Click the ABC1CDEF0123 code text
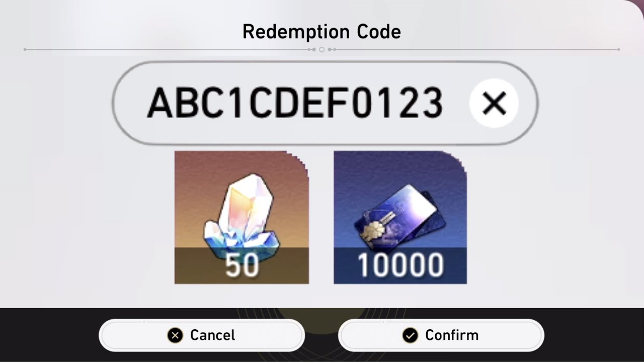Image resolution: width=644 pixels, height=362 pixels. pyautogui.click(x=295, y=103)
